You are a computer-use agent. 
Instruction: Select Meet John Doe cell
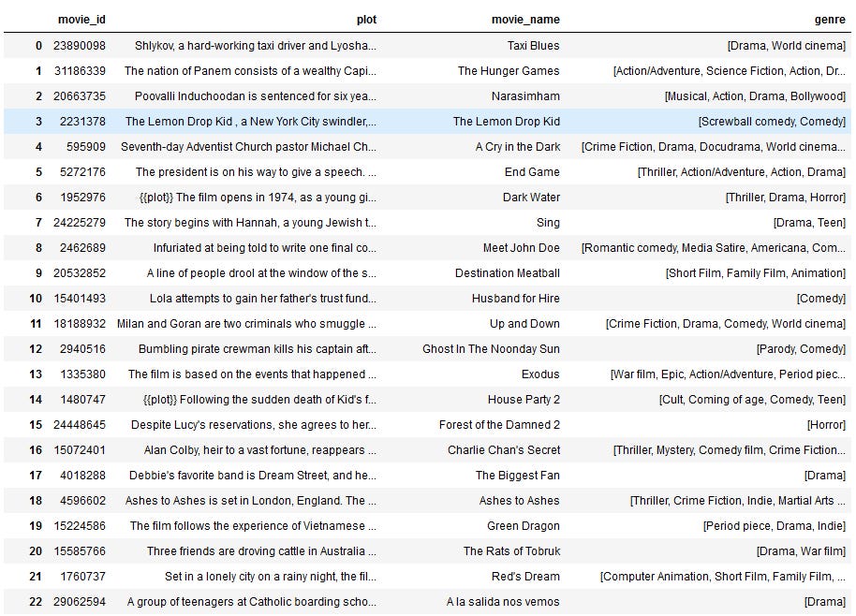(522, 248)
